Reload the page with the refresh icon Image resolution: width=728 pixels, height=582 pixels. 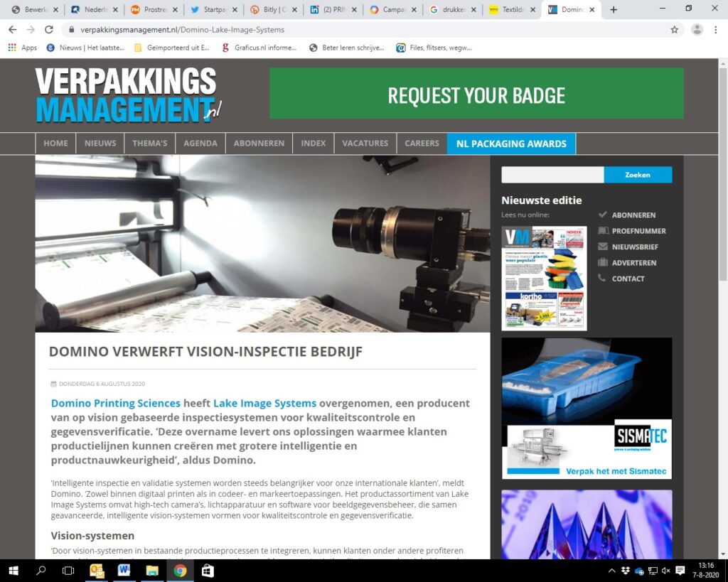tap(49, 30)
